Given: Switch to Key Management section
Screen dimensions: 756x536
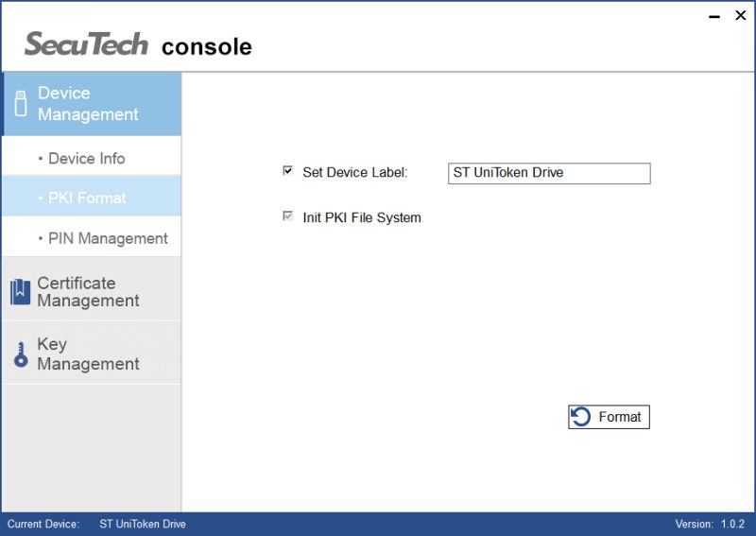Looking at the screenshot, I should 92,354.
